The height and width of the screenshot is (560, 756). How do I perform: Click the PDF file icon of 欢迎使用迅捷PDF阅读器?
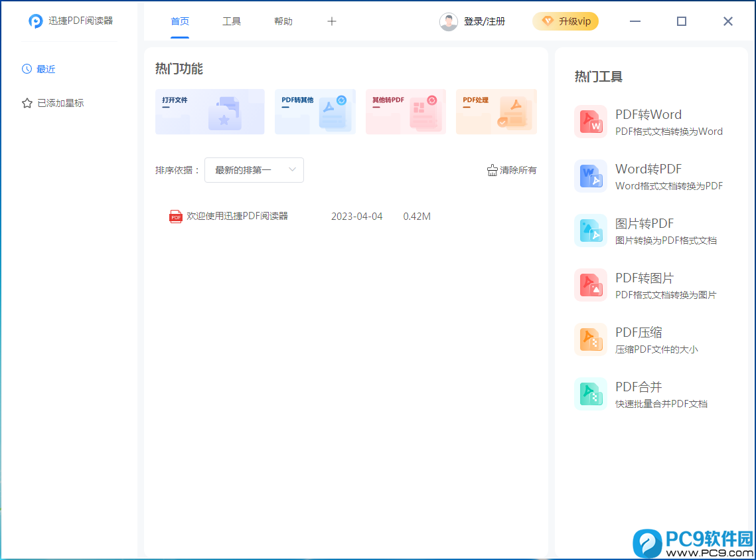tap(176, 217)
